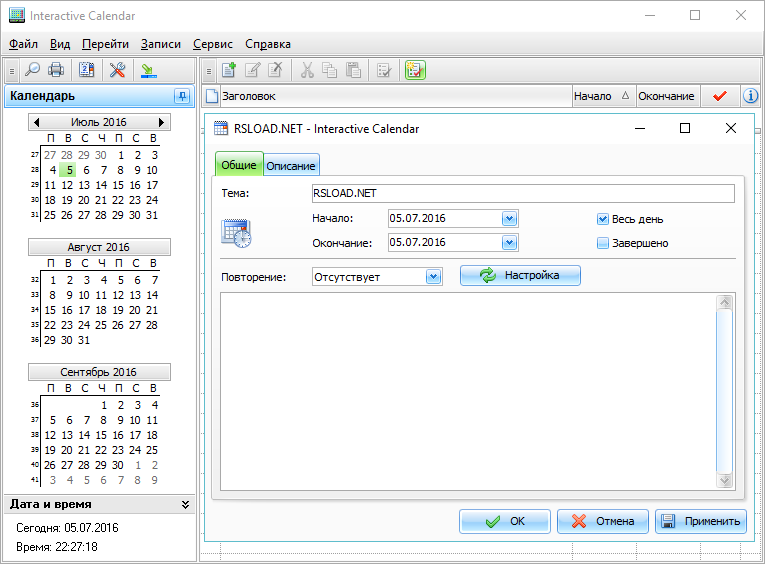Click the left toolbar grip handle
Viewport: 765px width, 564px height.
click(x=12, y=71)
